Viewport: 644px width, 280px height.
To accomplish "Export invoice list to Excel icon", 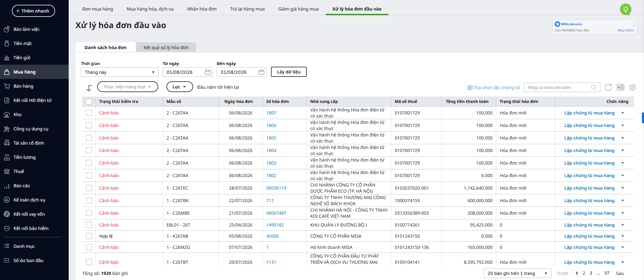I will [x=620, y=87].
